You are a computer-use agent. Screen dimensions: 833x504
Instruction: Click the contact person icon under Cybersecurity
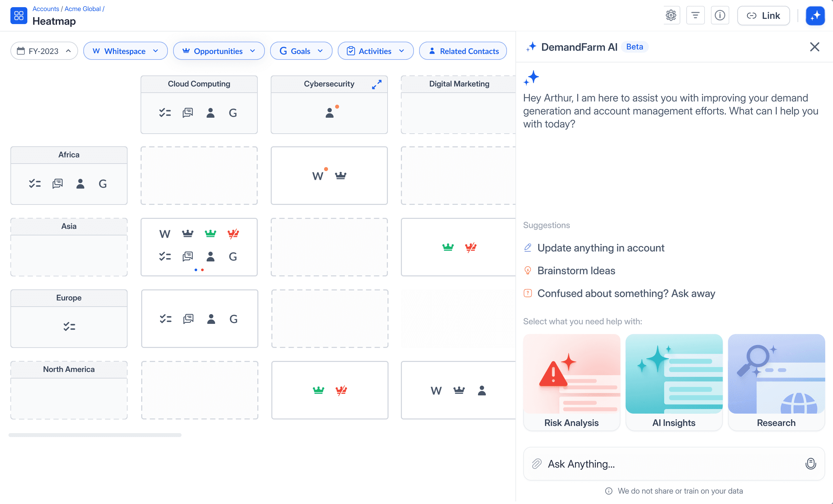pyautogui.click(x=330, y=113)
